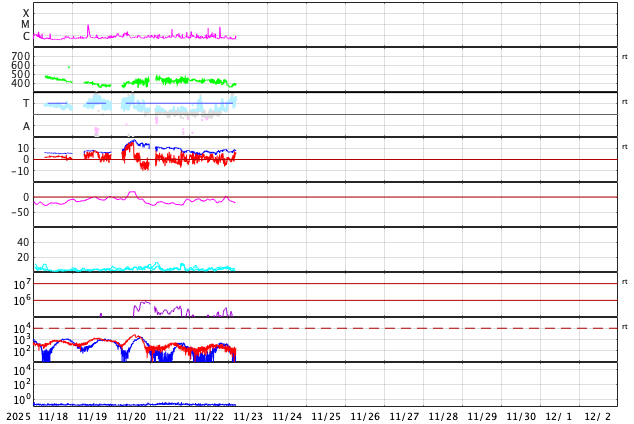Click the rt marker next to the dashed line
This screenshot has width=634, height=424.
(x=625, y=327)
